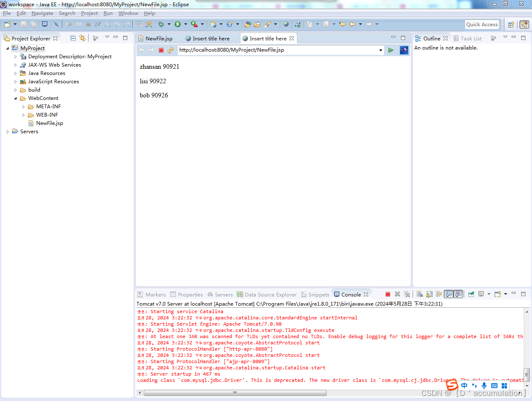Expand the WEB-INF folder

pos(24,115)
